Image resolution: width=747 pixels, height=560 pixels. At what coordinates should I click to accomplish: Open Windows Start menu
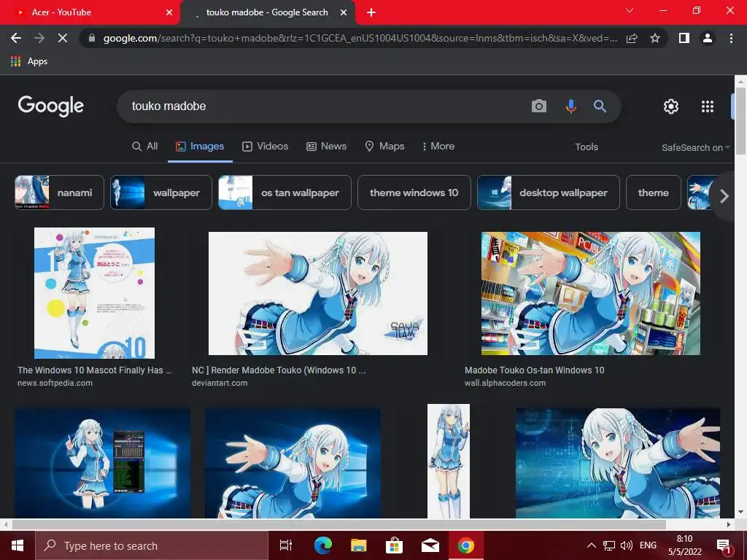coord(18,545)
